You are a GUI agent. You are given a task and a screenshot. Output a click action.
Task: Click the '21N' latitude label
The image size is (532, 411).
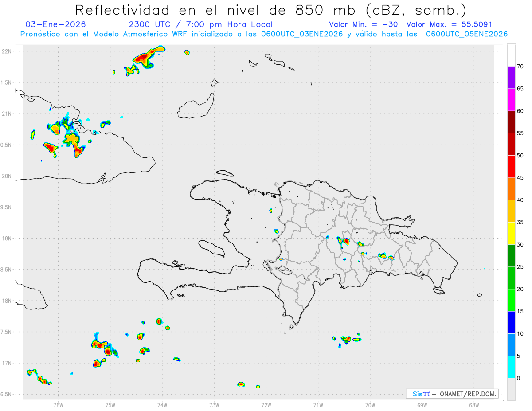pos(7,114)
